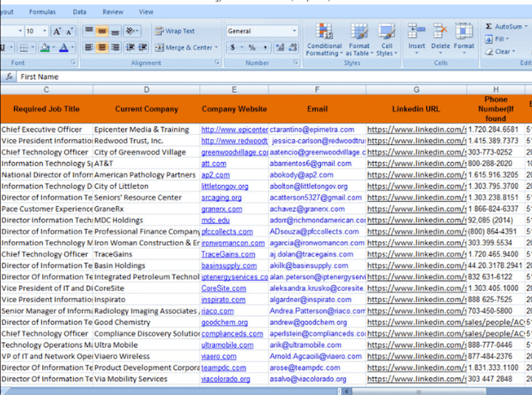Viewport: 532px width, 395px height.
Task: Open Epicenter Media LinkedIn URL link
Action: pyautogui.click(x=417, y=129)
